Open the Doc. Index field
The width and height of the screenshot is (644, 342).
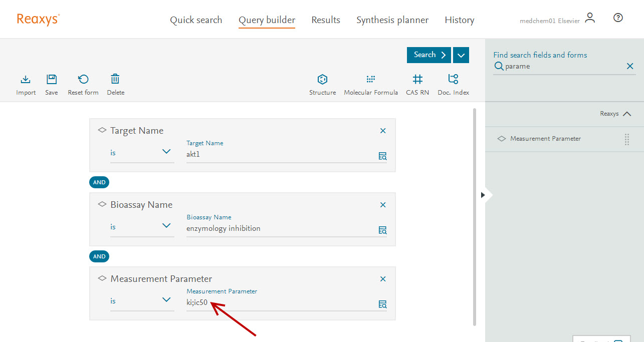click(x=453, y=80)
